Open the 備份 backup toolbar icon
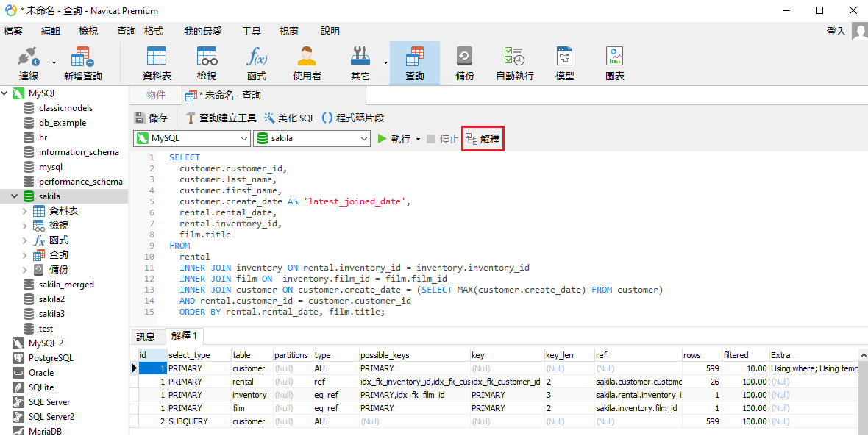868x436 pixels. pyautogui.click(x=465, y=57)
